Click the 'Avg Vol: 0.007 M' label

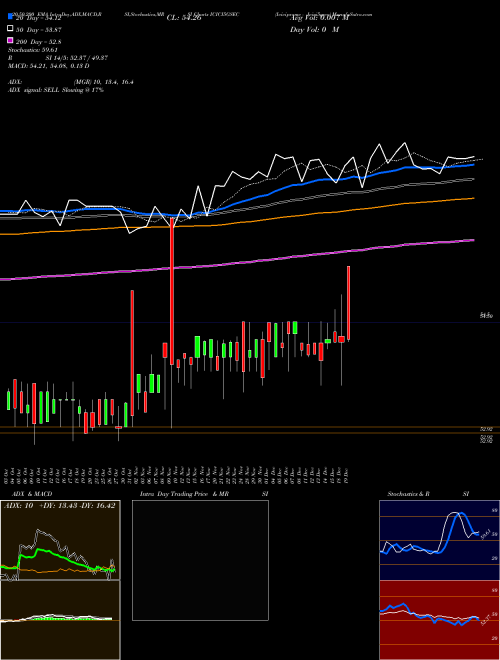pos(319,18)
